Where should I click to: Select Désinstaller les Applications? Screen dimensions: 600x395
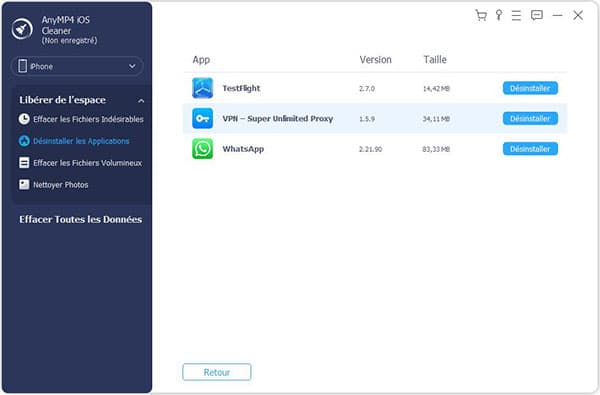(81, 141)
